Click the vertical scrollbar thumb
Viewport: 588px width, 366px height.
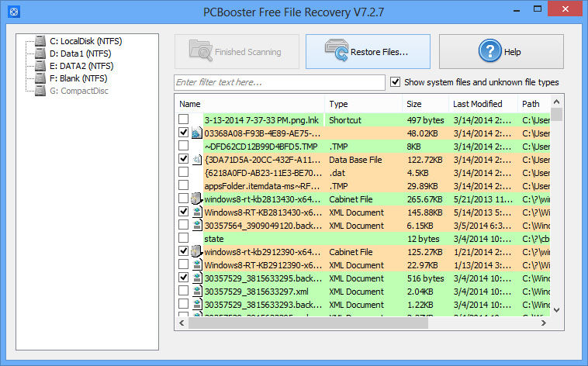point(556,115)
